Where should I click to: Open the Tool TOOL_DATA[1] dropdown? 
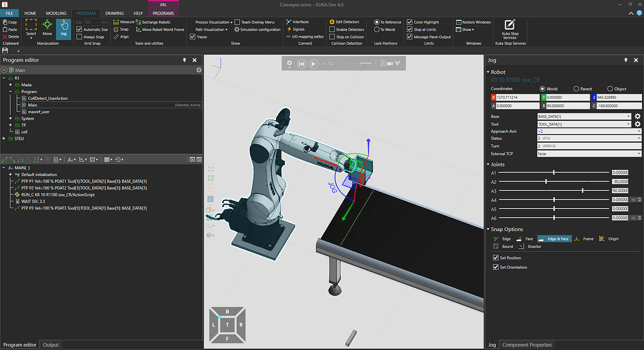[x=584, y=124]
